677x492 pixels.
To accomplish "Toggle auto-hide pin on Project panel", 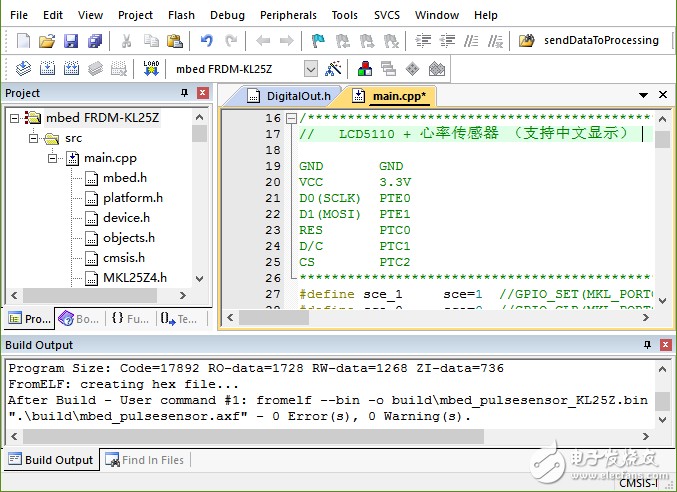I will pyautogui.click(x=184, y=93).
